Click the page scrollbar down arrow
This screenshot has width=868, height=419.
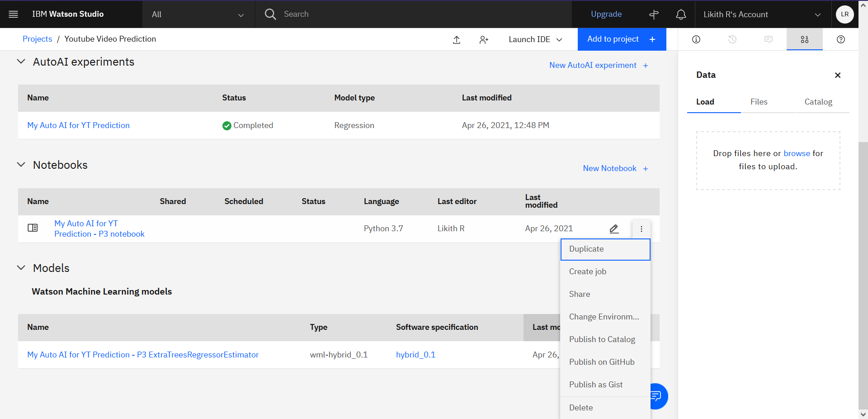tap(863, 414)
